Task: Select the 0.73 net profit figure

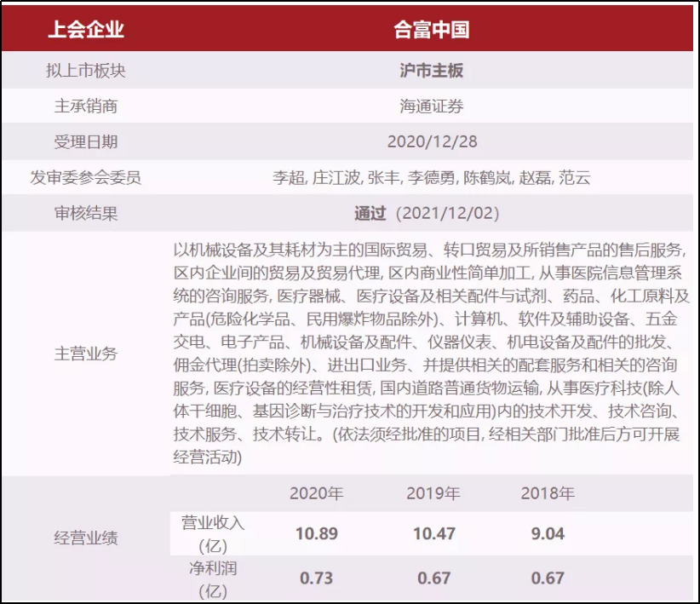Action: 317,578
